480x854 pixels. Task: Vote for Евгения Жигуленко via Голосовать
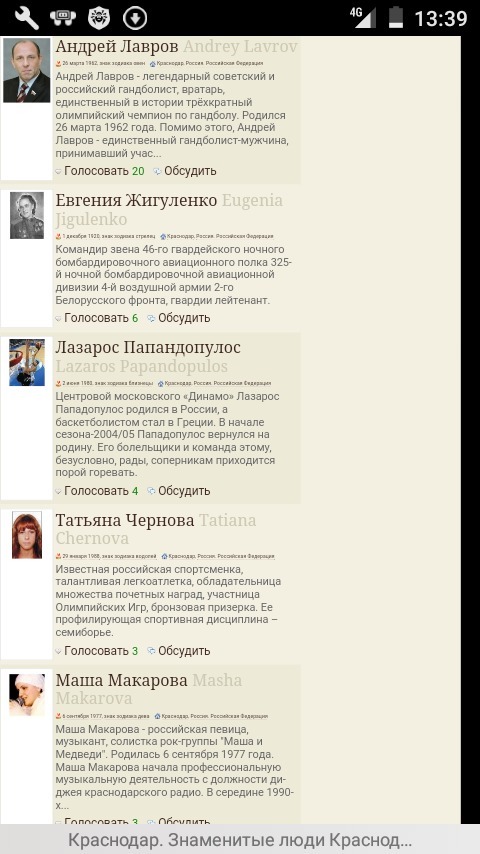tap(96, 318)
